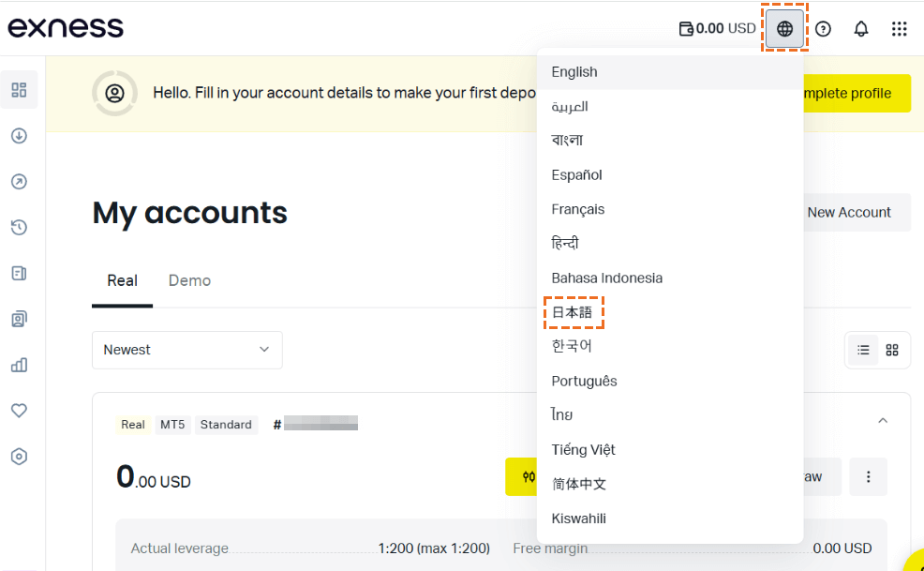The image size is (924, 571).
Task: Open the globe language selector icon
Action: point(784,28)
